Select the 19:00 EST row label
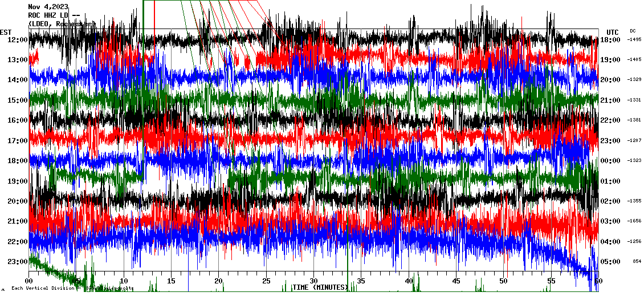This screenshot has width=644, height=296. point(18,181)
